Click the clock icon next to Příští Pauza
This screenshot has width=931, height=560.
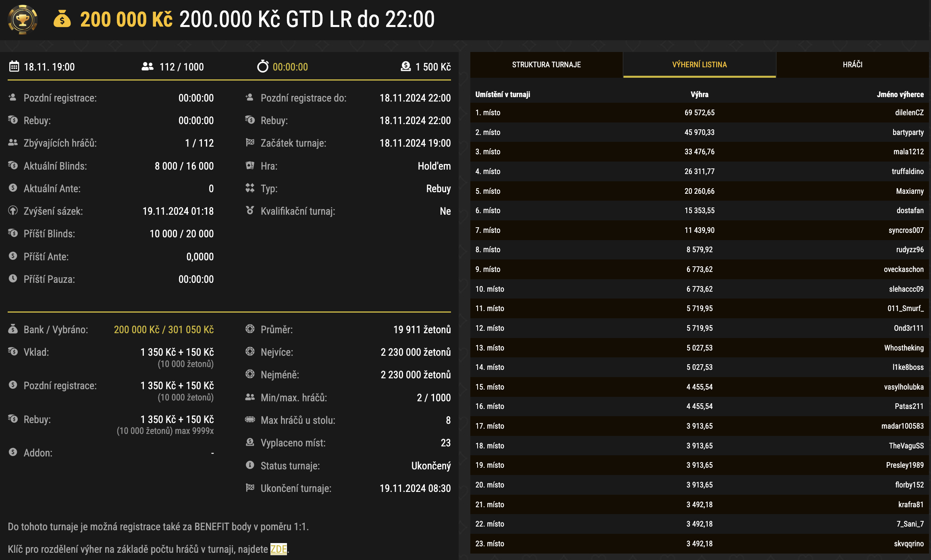coord(13,279)
